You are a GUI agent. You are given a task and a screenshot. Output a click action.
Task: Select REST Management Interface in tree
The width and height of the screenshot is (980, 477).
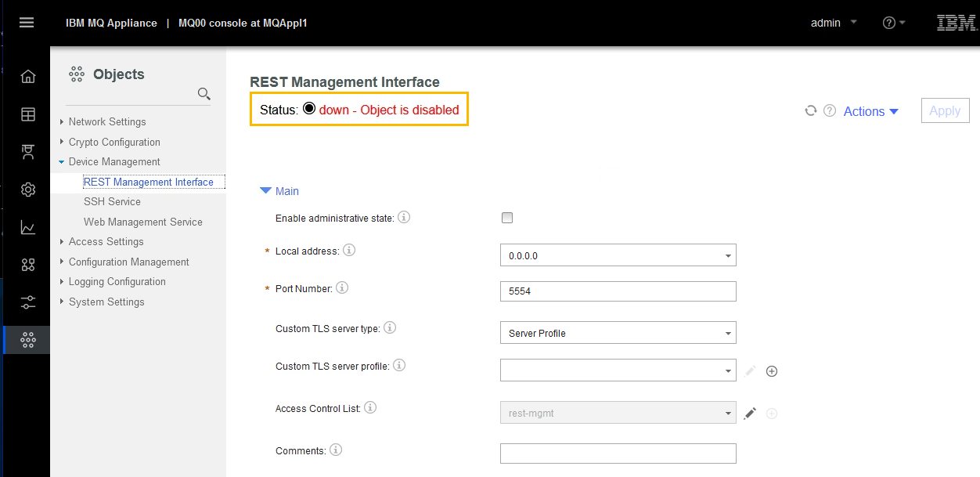click(x=149, y=182)
